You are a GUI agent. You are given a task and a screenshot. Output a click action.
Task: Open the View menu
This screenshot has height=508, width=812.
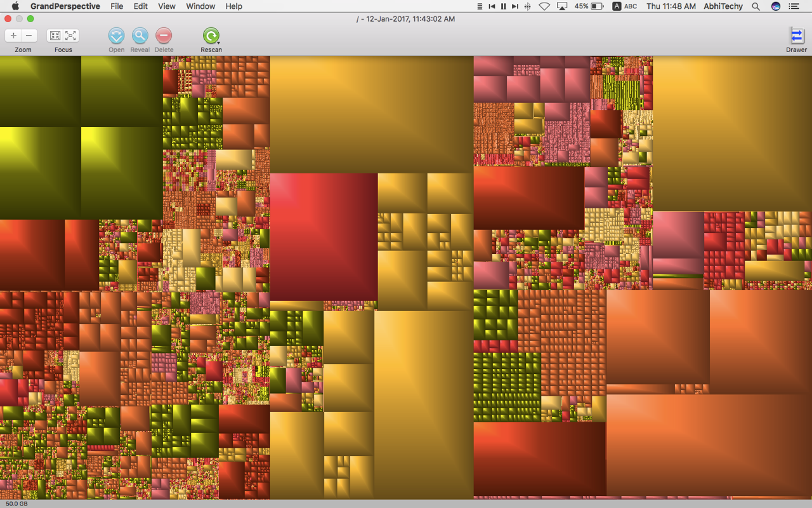167,6
